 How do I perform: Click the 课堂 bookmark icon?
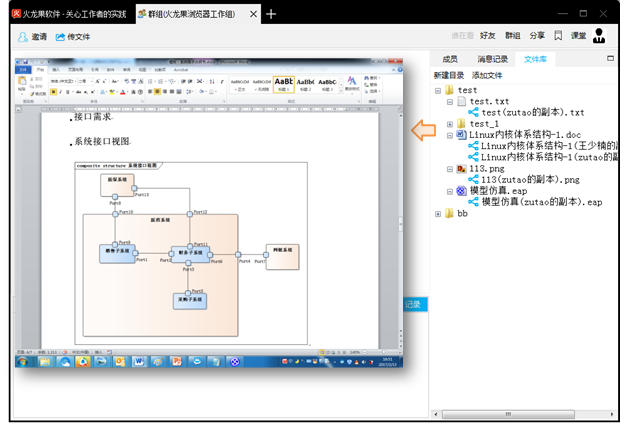click(x=558, y=36)
